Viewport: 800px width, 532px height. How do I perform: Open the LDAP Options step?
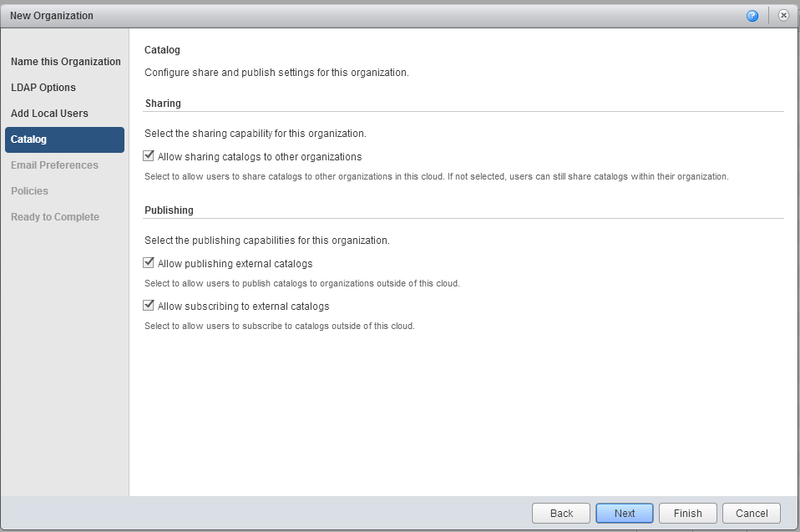[43, 88]
